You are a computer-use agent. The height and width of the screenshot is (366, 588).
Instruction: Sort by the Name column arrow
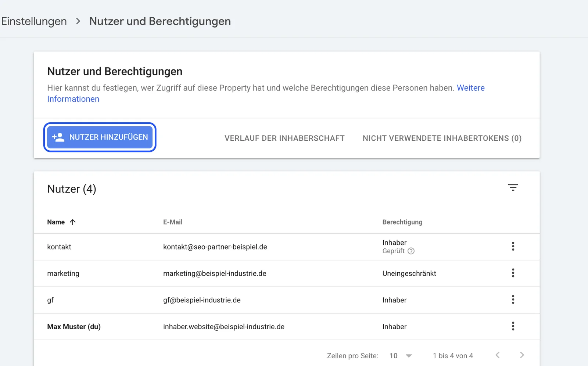coord(73,222)
